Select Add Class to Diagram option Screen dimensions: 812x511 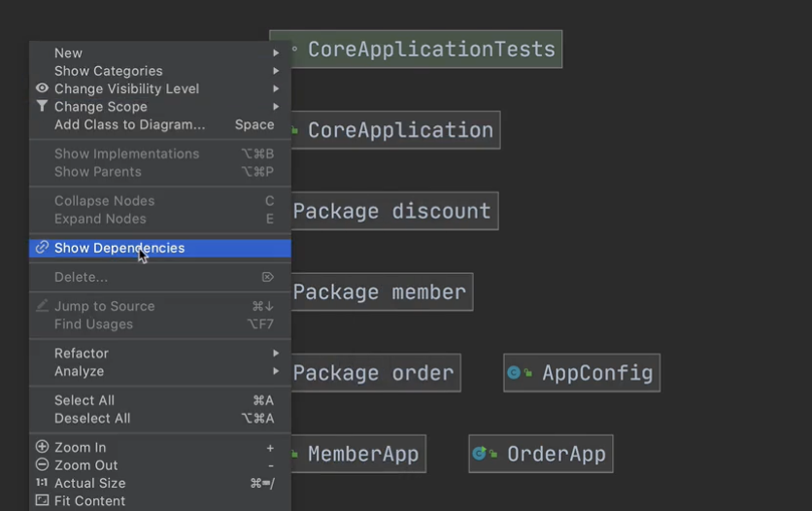click(130, 124)
